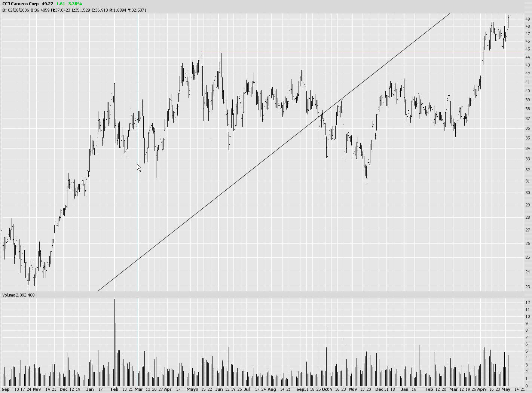532x393 pixels.
Task: Click the green percent change 3.38%
Action: 75,4
